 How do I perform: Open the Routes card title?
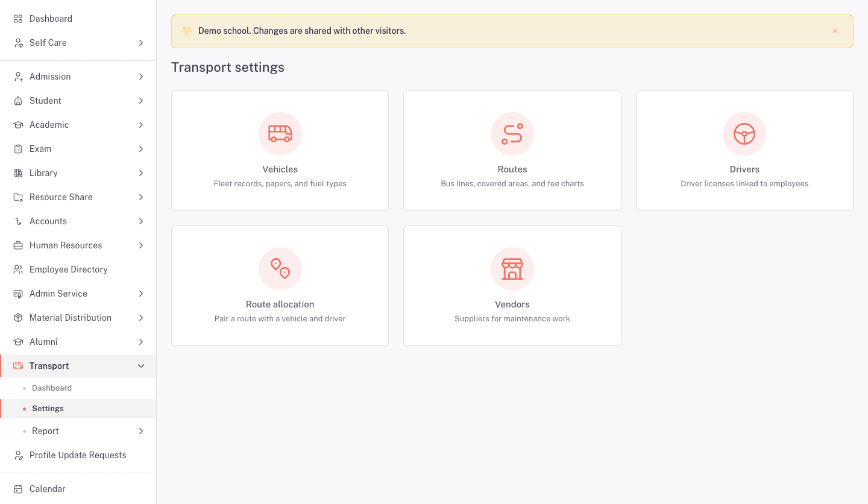(512, 169)
